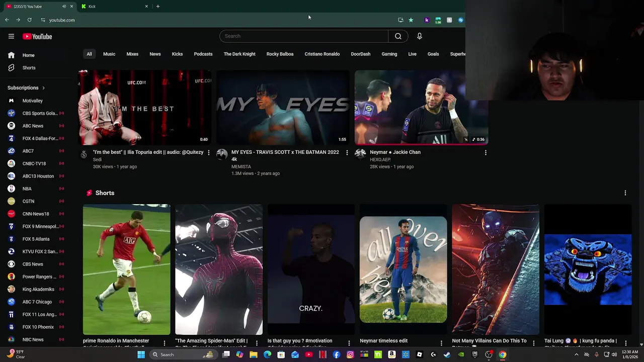Open Instagram from the taskbar

[350, 354]
